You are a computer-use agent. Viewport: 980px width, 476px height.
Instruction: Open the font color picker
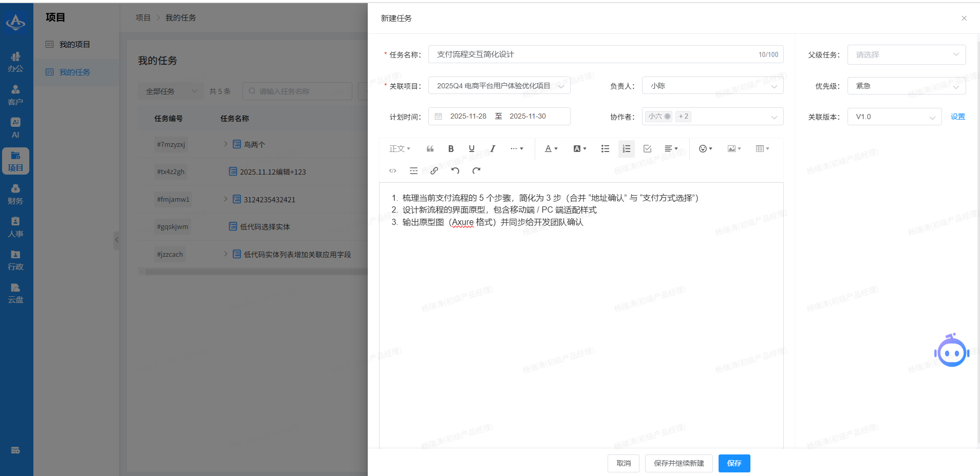(551, 149)
